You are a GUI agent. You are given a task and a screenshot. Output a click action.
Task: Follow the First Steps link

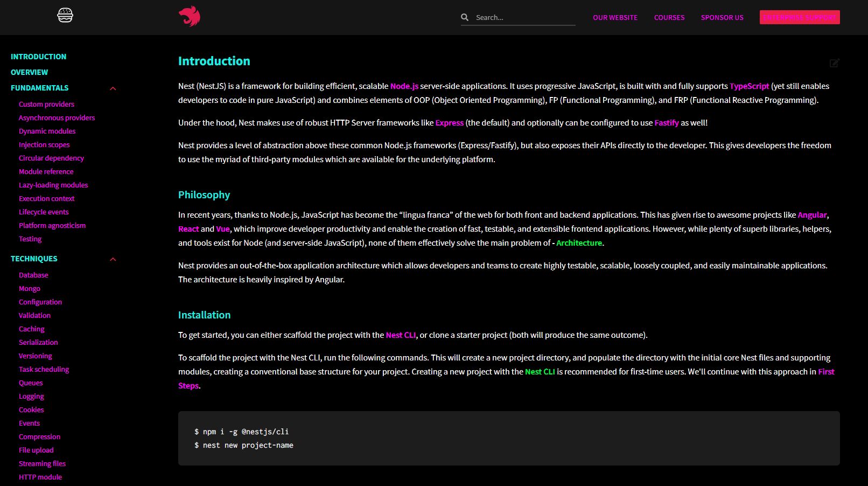(x=826, y=372)
